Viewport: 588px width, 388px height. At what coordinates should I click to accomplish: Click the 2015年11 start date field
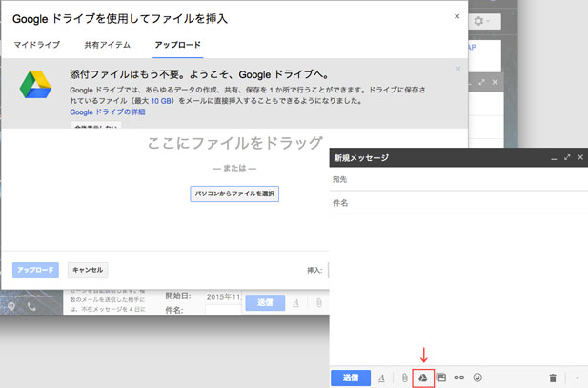tap(224, 296)
